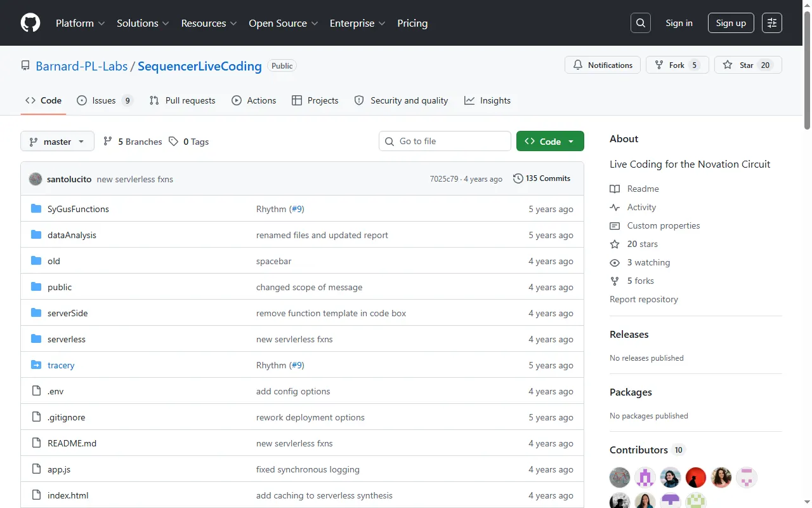The image size is (812, 508).
Task: Switch to the Issues tab
Action: point(105,100)
